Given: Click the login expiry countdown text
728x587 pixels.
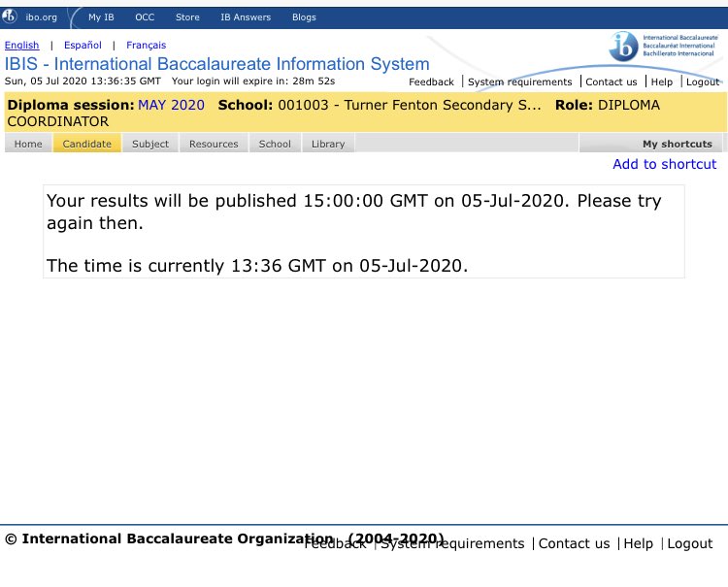Looking at the screenshot, I should 253,82.
